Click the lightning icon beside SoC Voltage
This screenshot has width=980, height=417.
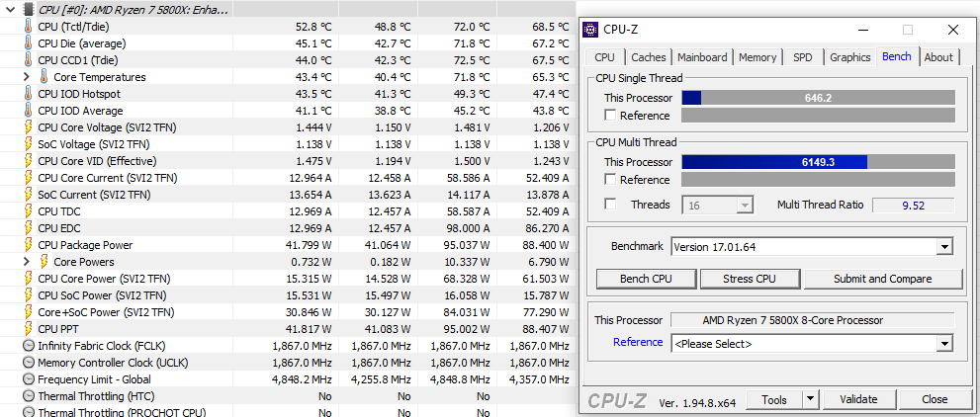pyautogui.click(x=28, y=144)
